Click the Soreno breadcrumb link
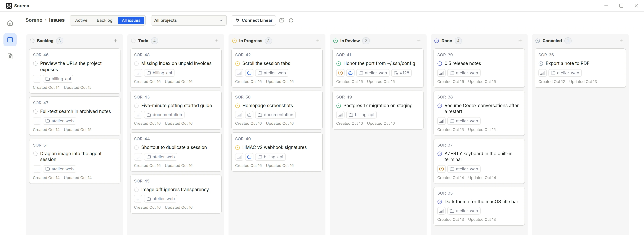Image resolution: width=644 pixels, height=235 pixels. click(34, 20)
